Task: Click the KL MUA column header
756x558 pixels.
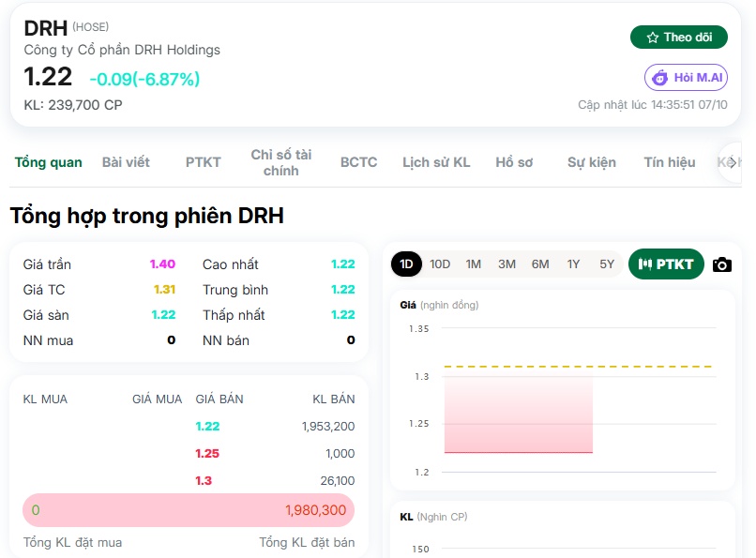Action: pos(45,399)
